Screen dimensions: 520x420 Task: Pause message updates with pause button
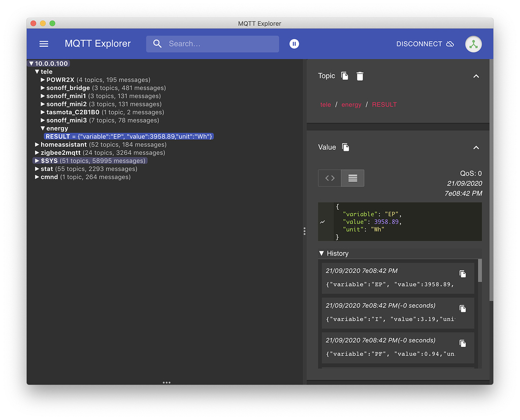coord(294,44)
